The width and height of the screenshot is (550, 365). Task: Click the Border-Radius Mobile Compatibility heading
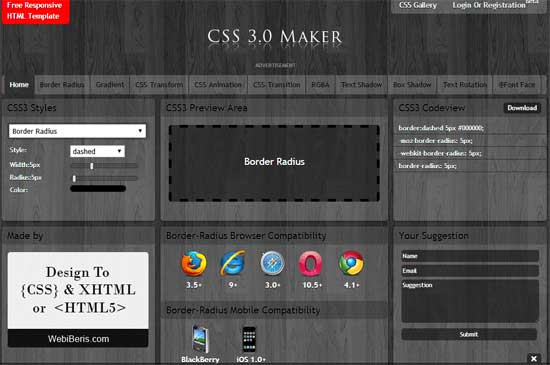coord(243,310)
